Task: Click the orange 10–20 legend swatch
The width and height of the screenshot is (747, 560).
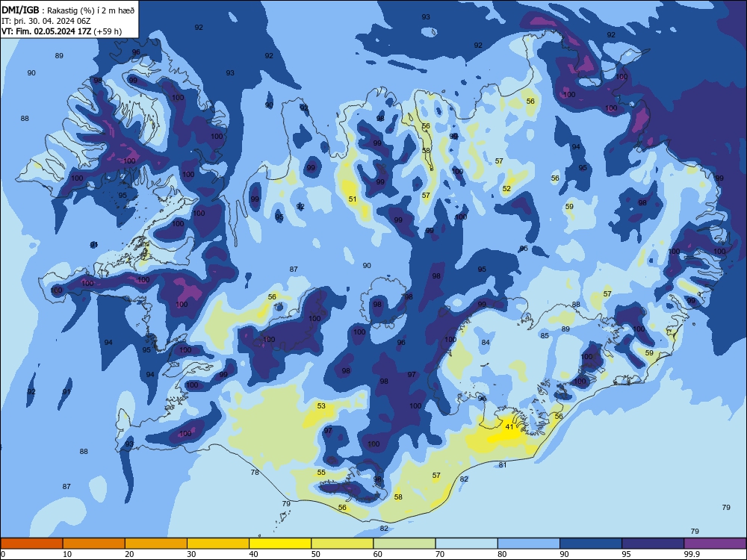Action: [94, 544]
